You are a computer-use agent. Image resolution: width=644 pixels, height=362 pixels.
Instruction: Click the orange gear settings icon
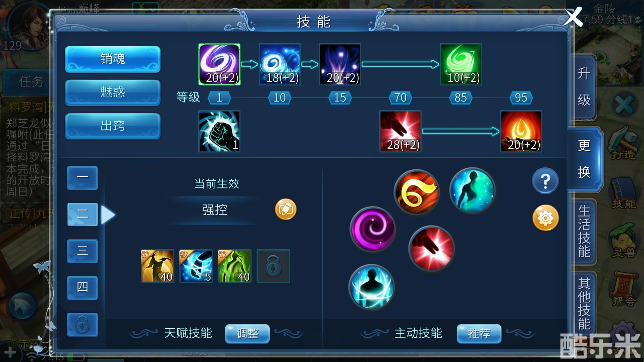pyautogui.click(x=545, y=218)
